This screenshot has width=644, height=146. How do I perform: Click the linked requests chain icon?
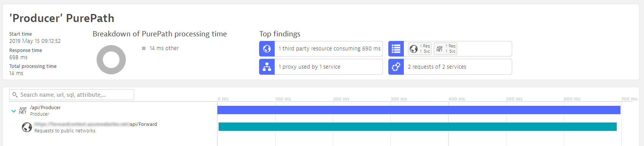click(396, 67)
